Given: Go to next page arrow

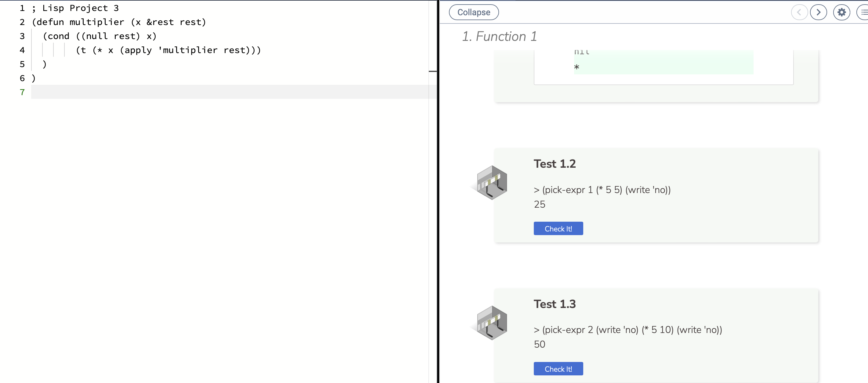Looking at the screenshot, I should point(818,13).
